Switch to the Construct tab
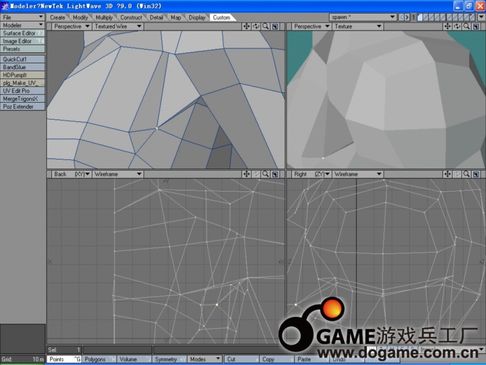This screenshot has width=486, height=365. (131, 17)
